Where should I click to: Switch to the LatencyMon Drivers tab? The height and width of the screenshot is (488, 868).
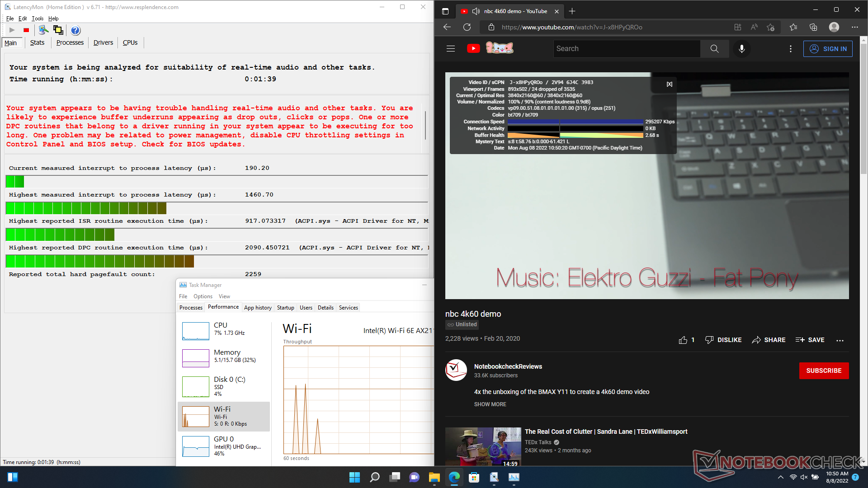coord(103,42)
